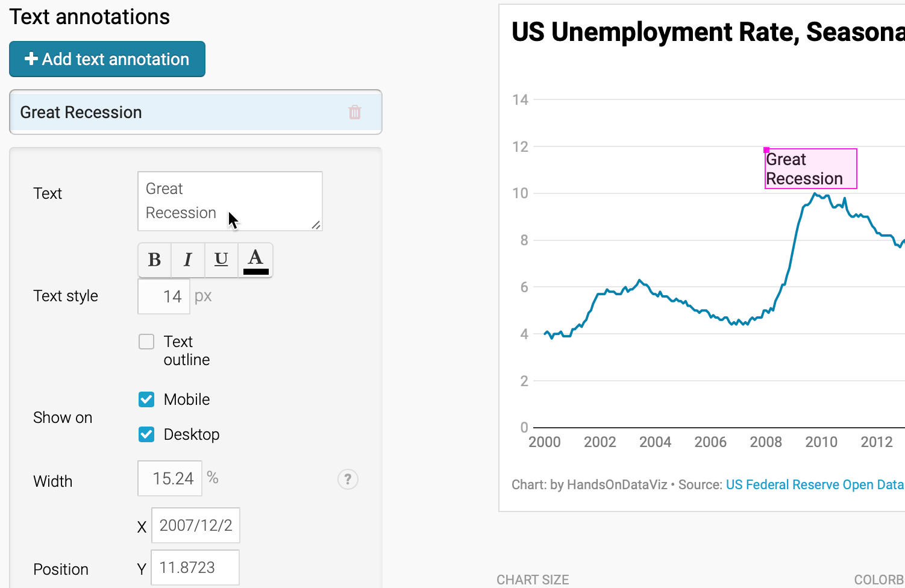Click the Width percent input field
905x588 pixels.
170,478
